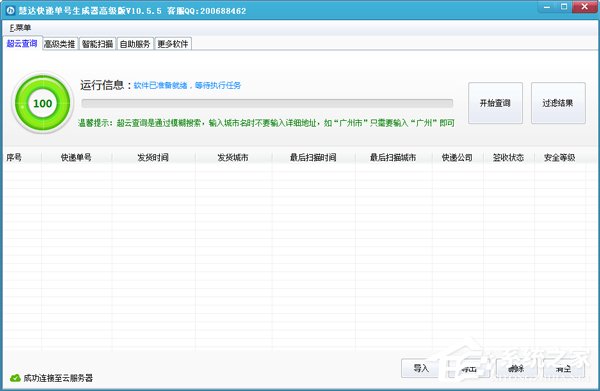This screenshot has width=600, height=391.
Task: Click the 导入 import button
Action: [421, 368]
